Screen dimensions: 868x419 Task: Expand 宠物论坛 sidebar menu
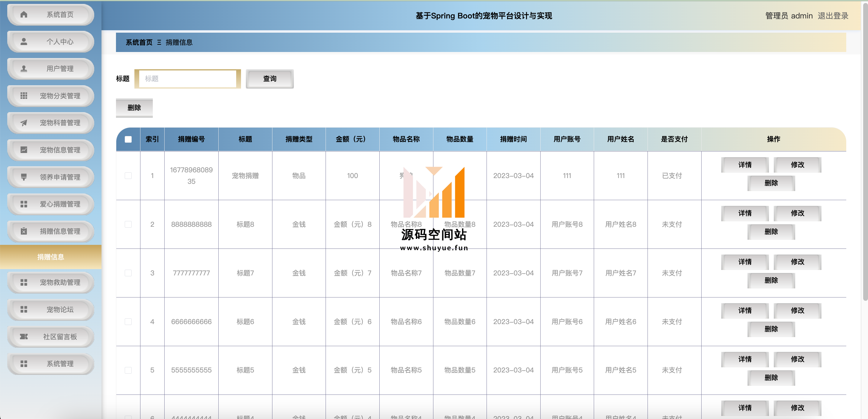(x=50, y=309)
